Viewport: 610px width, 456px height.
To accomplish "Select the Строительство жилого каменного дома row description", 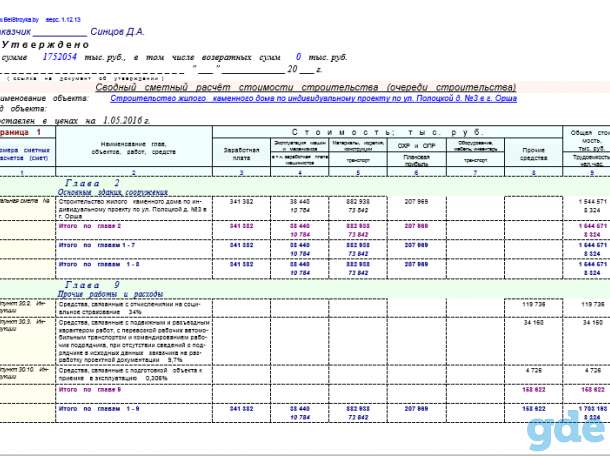I will (134, 209).
